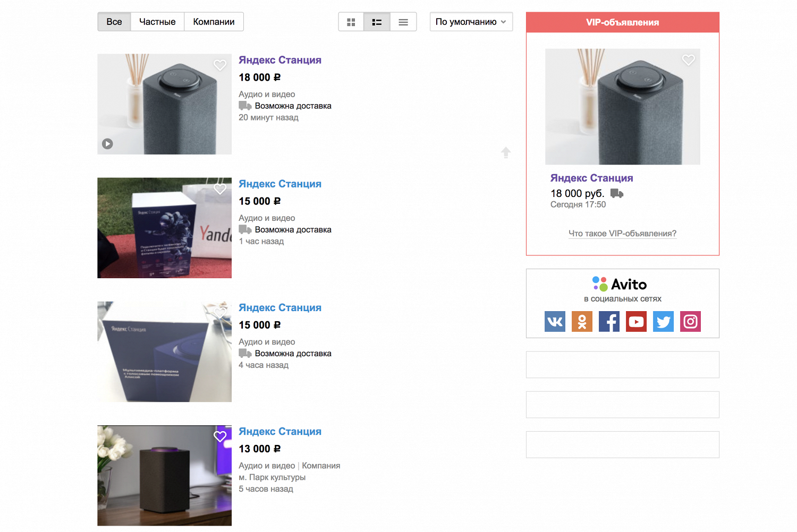Click в социальных сетях caption
797x532 pixels.
622,299
